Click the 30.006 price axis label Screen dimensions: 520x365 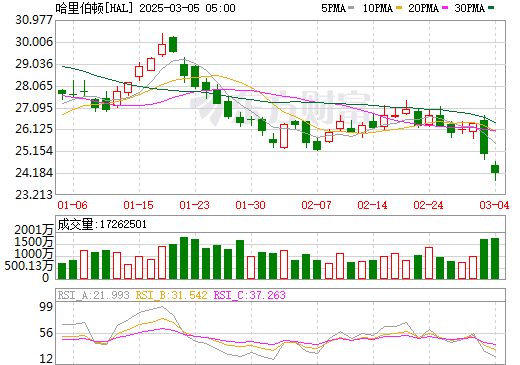(x=34, y=42)
